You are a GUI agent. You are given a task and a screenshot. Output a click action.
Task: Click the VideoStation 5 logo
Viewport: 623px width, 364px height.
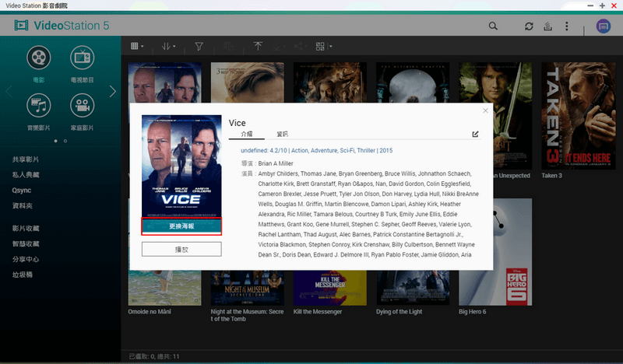pos(62,26)
